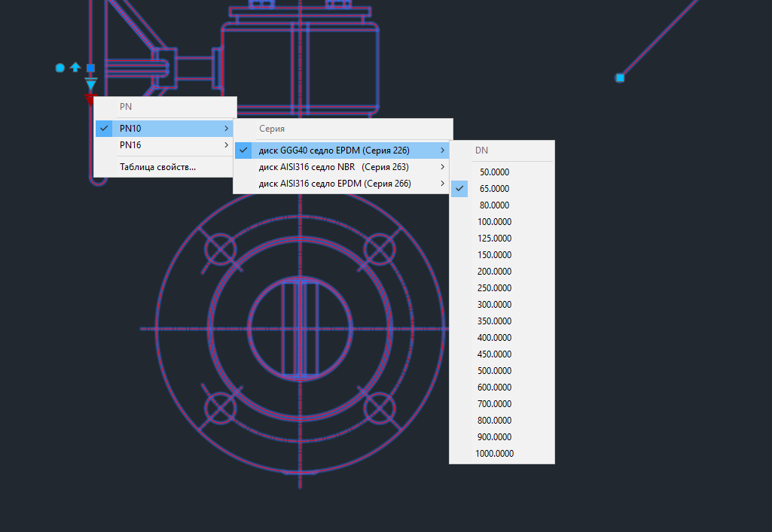Choose the 250.0000 diameter value
The height and width of the screenshot is (532, 772).
coord(494,288)
